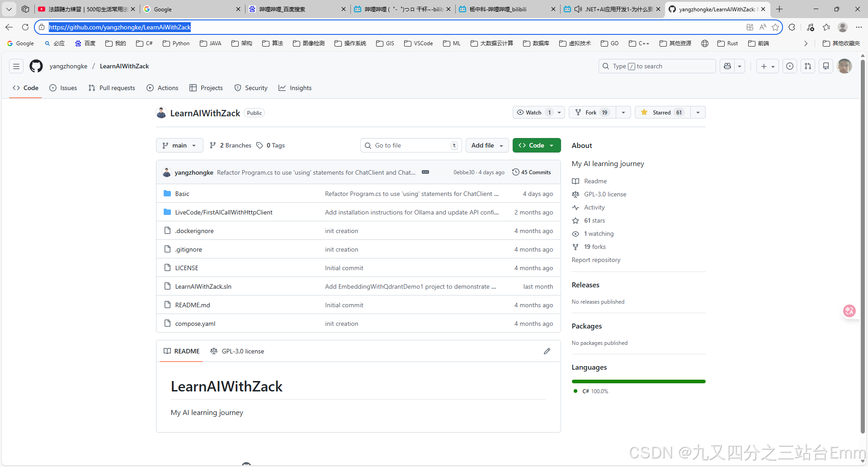Expand the latest commit message ellipsis
868x467 pixels.
425,172
